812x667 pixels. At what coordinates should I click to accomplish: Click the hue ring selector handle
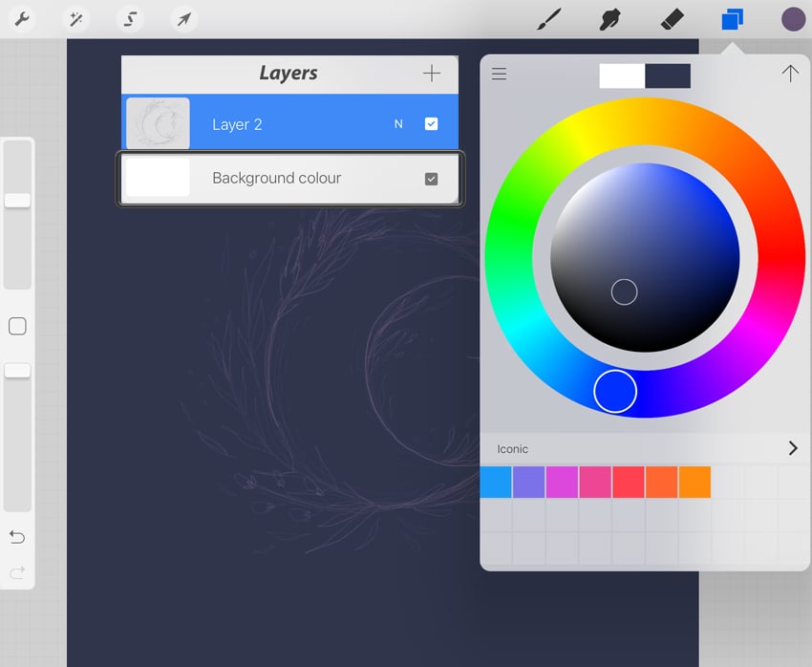[x=615, y=391]
